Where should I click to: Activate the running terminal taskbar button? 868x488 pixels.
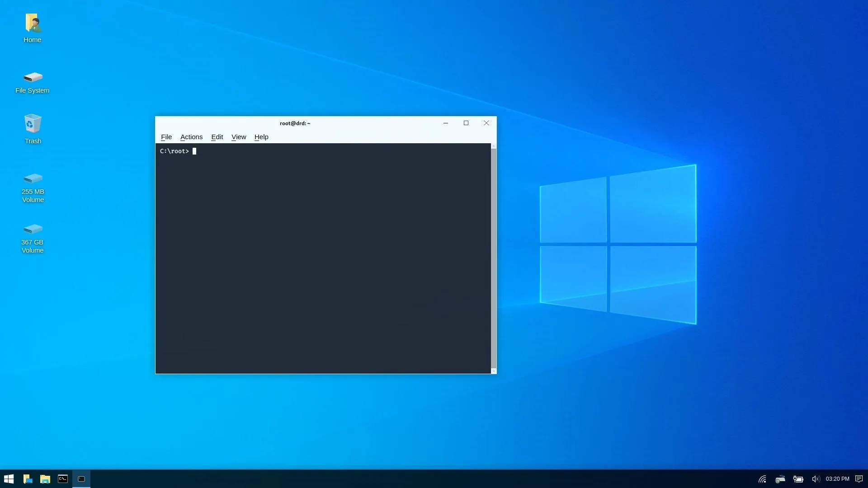[x=81, y=479]
